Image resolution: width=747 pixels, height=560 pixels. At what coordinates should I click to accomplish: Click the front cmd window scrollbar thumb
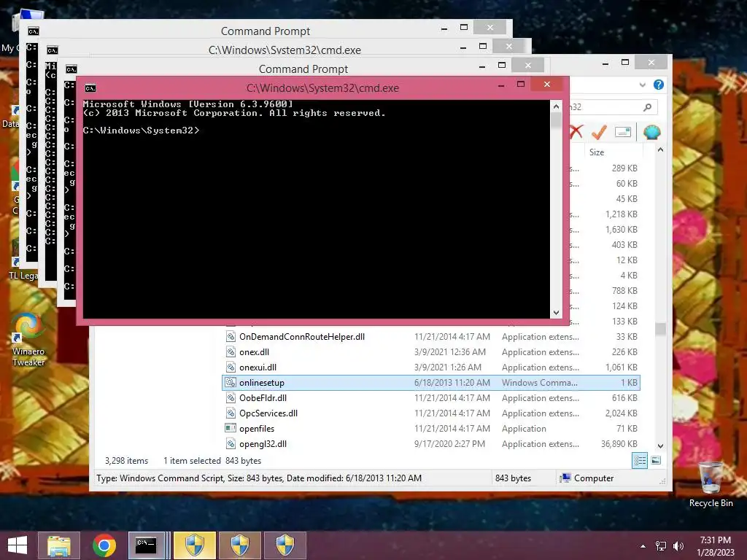[x=556, y=120]
